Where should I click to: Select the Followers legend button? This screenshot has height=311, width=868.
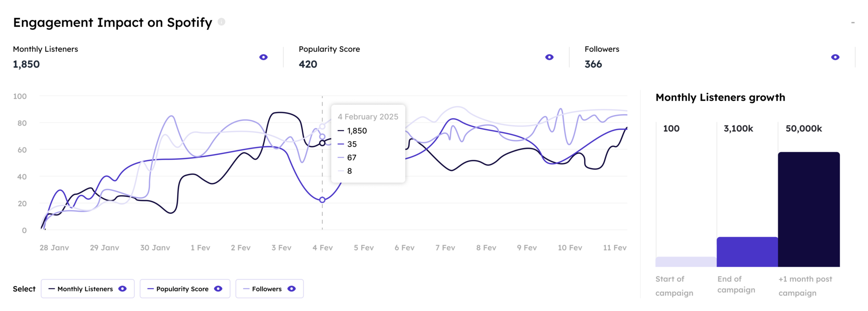pos(270,289)
